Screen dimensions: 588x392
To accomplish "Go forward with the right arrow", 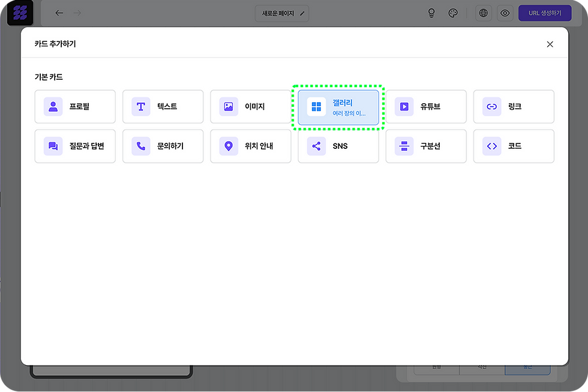I will (77, 13).
